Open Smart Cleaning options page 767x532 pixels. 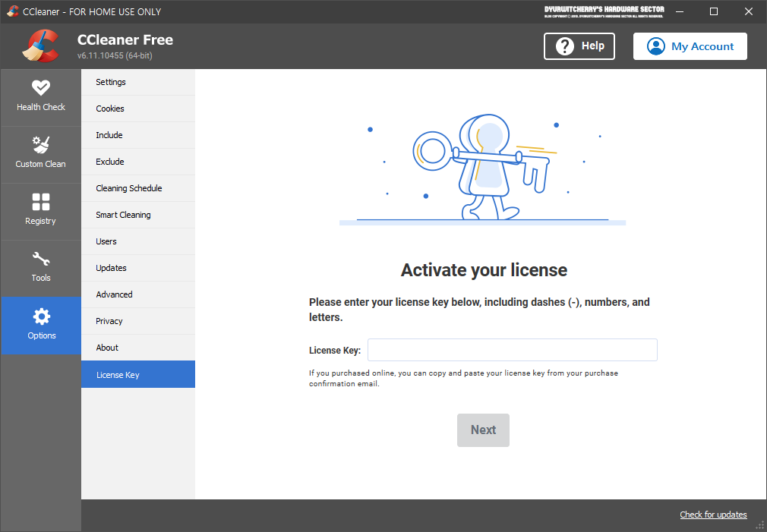coord(138,215)
